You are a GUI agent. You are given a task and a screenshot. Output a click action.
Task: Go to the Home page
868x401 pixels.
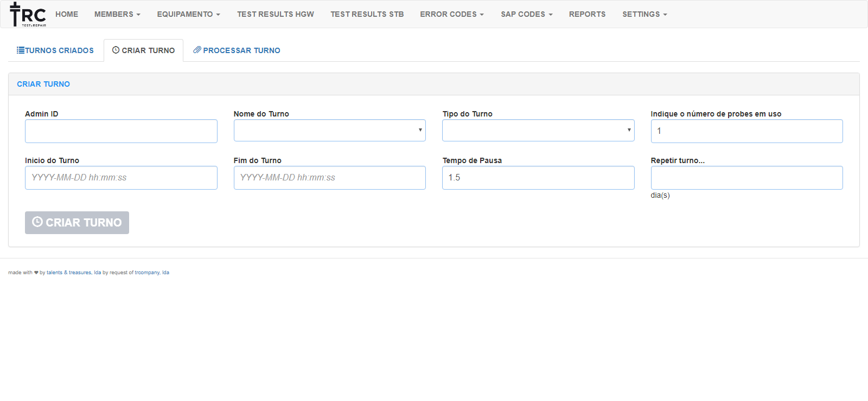pyautogui.click(x=67, y=14)
